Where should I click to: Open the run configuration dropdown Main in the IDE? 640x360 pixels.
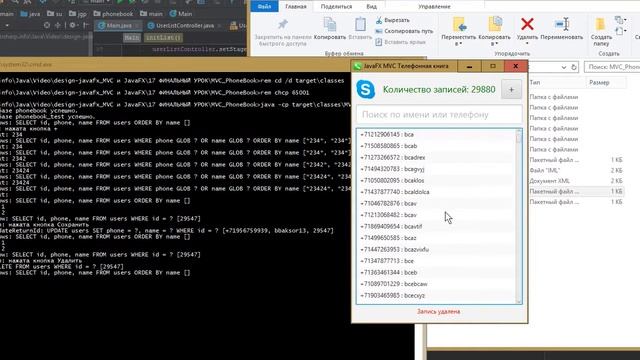(x=97, y=2)
